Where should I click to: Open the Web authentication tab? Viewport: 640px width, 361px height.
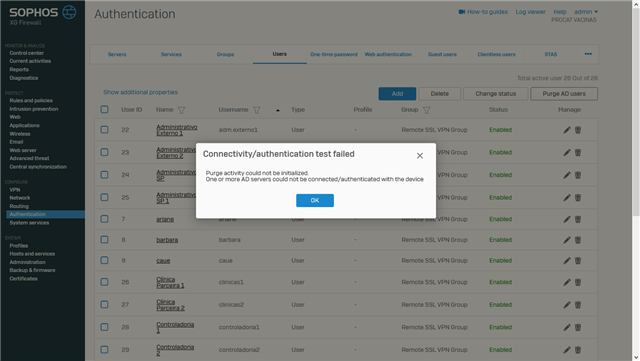[x=388, y=54]
